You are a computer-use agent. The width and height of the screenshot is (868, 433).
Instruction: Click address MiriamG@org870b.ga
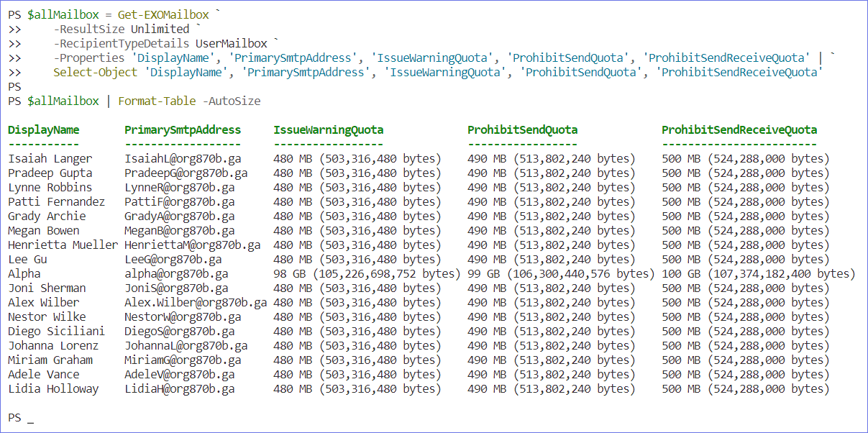(x=183, y=360)
